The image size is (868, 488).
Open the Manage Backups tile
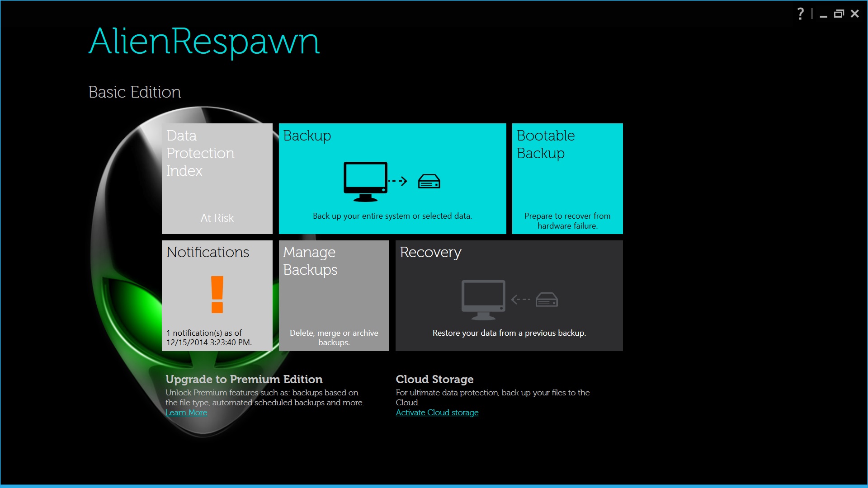(x=334, y=296)
